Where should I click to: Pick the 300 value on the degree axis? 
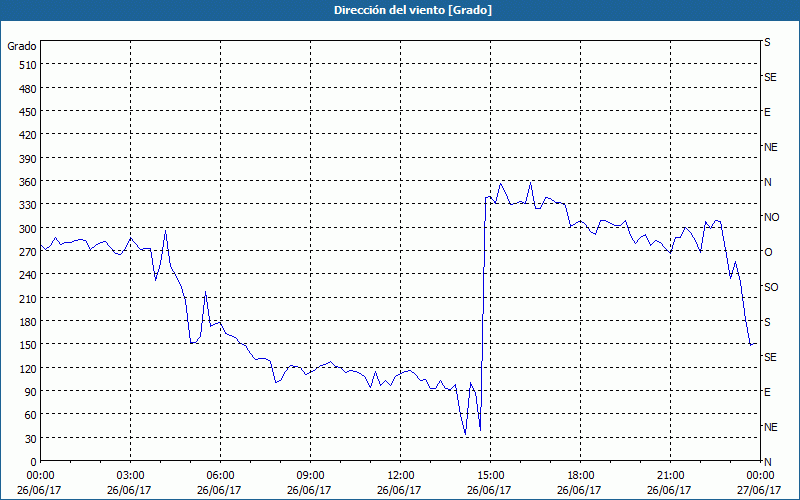(x=28, y=229)
